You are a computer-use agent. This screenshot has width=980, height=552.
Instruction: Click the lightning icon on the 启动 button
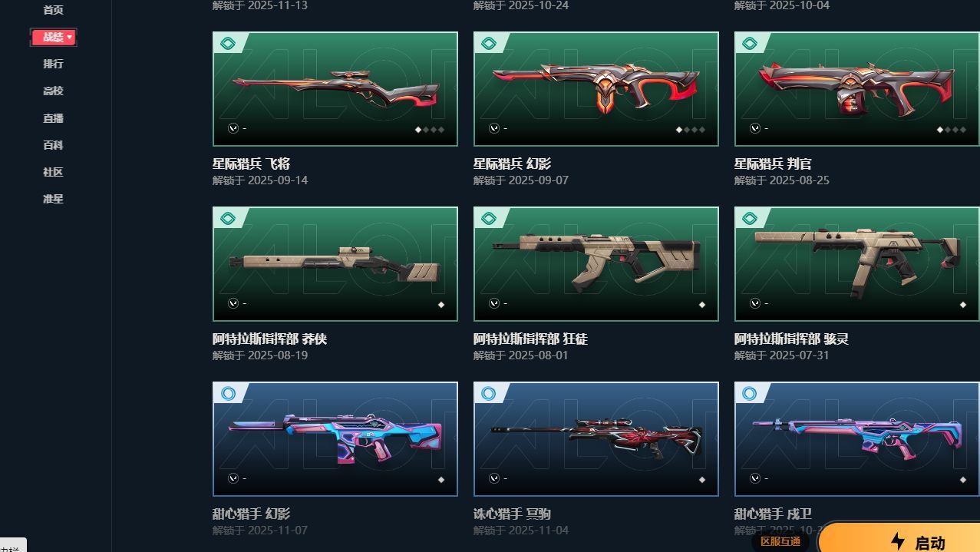pos(898,542)
